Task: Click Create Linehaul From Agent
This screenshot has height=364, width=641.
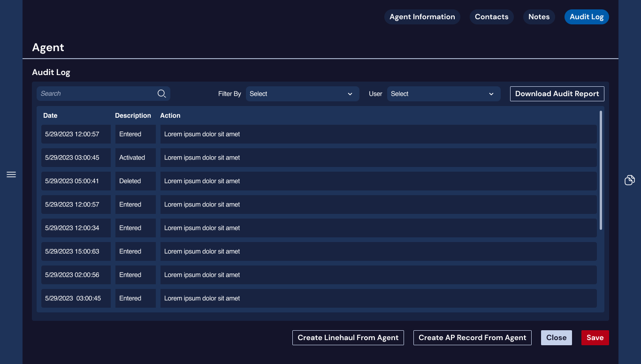Action: pyautogui.click(x=348, y=338)
